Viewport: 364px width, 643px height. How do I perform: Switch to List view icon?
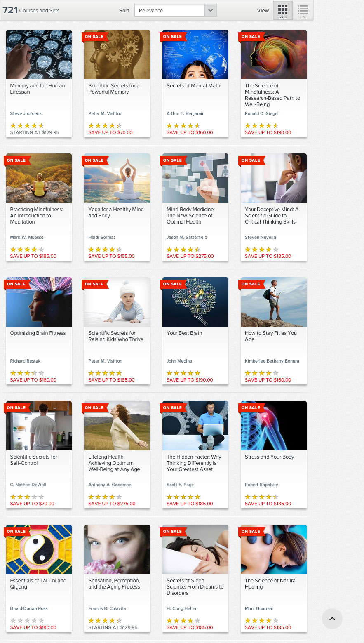[303, 11]
